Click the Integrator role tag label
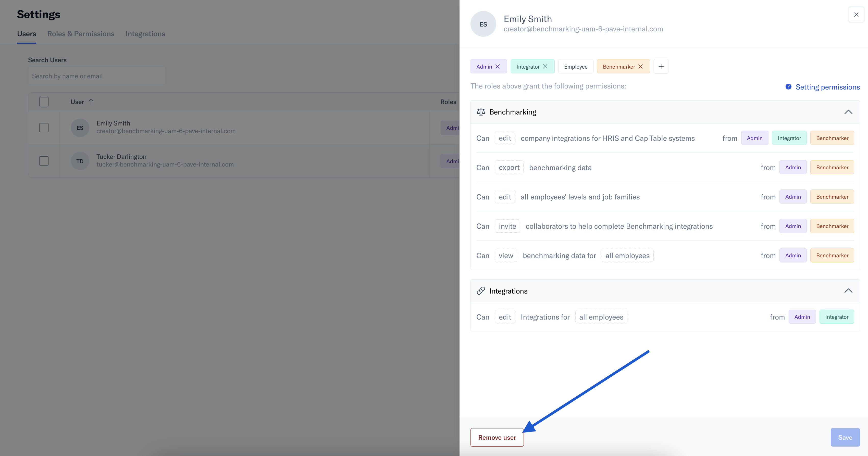This screenshot has height=456, width=868. click(528, 67)
